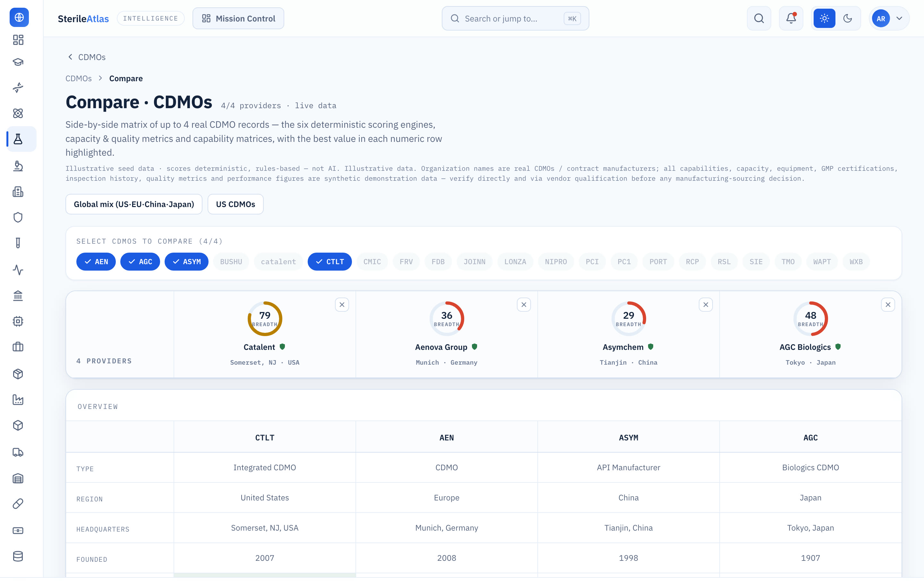Remove AGC Biologics from the comparison
924x581 pixels.
point(888,305)
